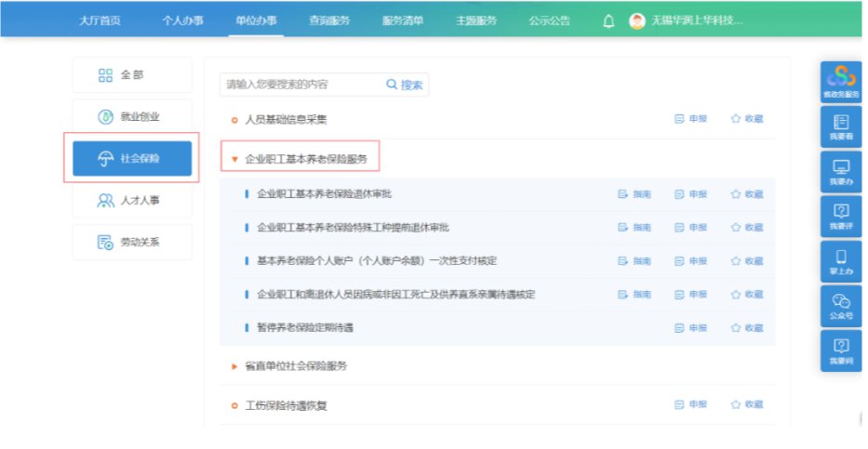The width and height of the screenshot is (868, 449).
Task: Select the 就业创业 category in sidebar
Action: click(x=131, y=117)
